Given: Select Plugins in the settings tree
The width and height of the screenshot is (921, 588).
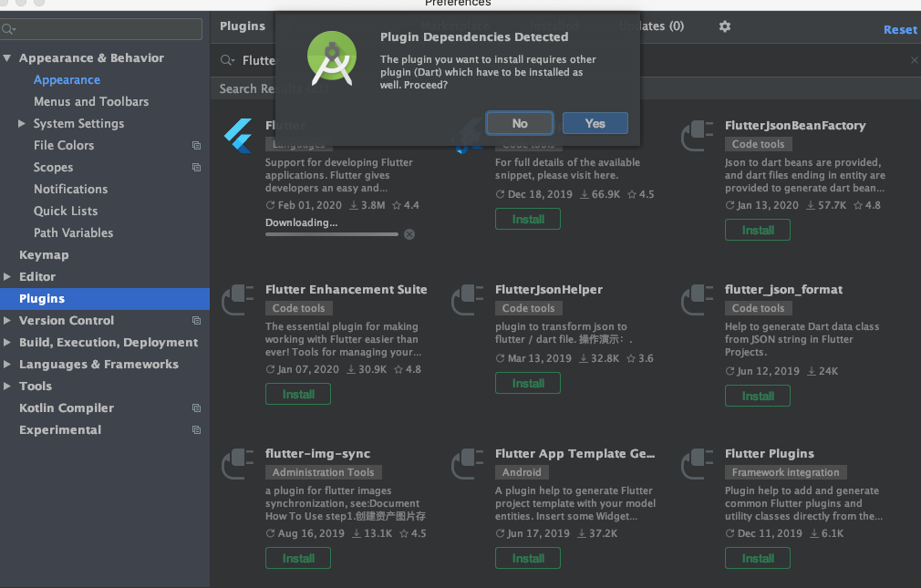Looking at the screenshot, I should click(x=105, y=299).
